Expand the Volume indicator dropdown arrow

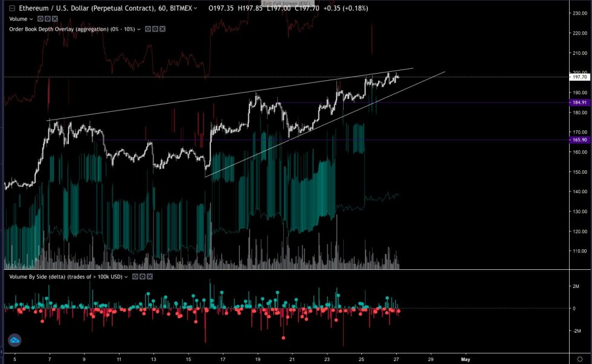[x=30, y=19]
